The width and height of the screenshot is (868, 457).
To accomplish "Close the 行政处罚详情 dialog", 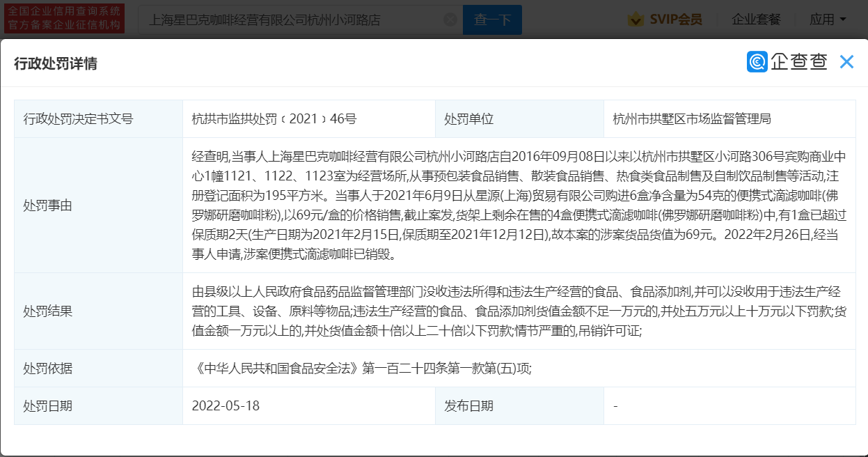I will coord(846,62).
